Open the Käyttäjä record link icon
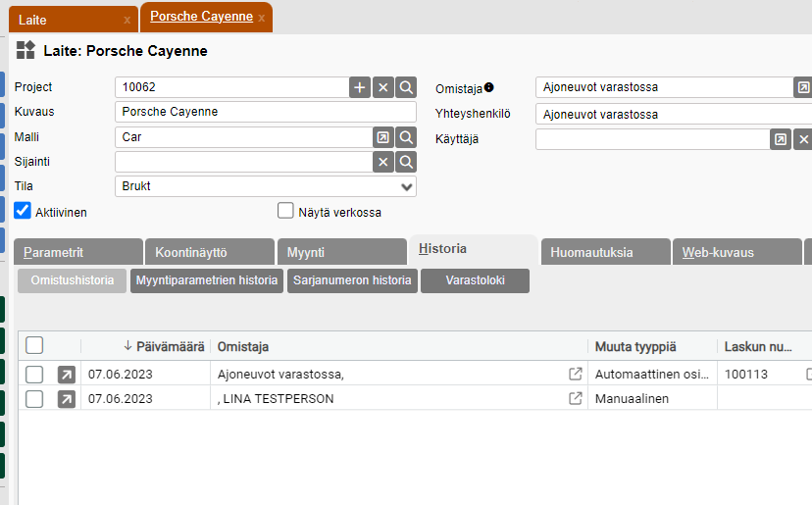Screen dimensions: 812x505 point(781,139)
